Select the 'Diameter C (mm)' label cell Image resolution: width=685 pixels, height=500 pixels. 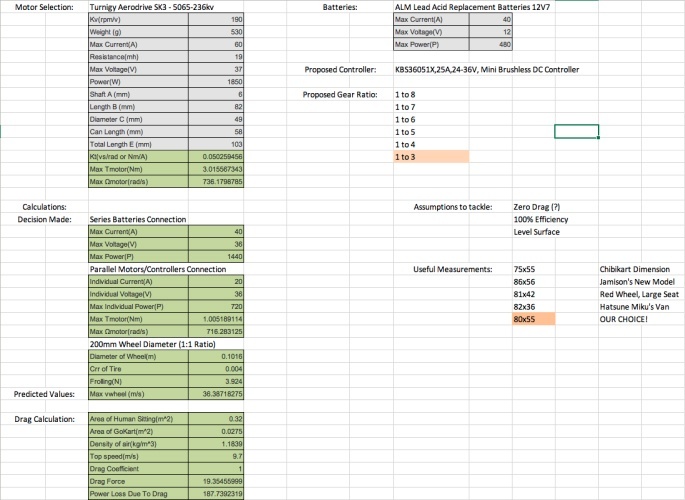point(138,119)
